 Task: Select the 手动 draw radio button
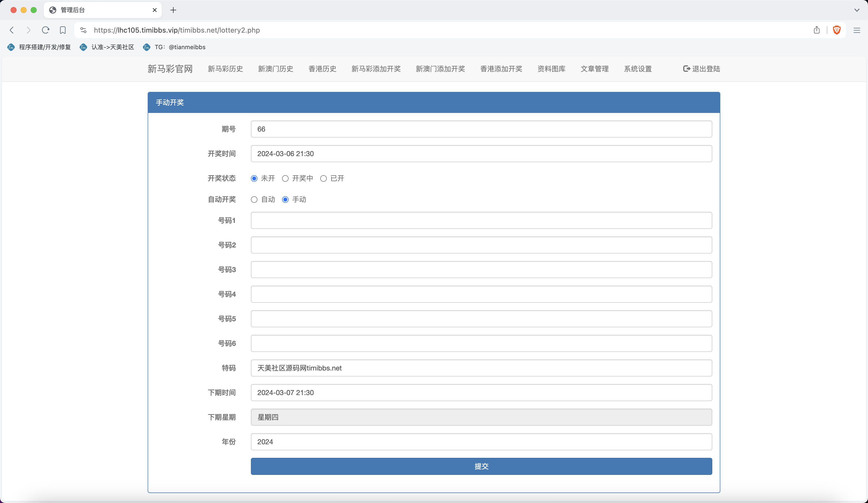pyautogui.click(x=285, y=200)
